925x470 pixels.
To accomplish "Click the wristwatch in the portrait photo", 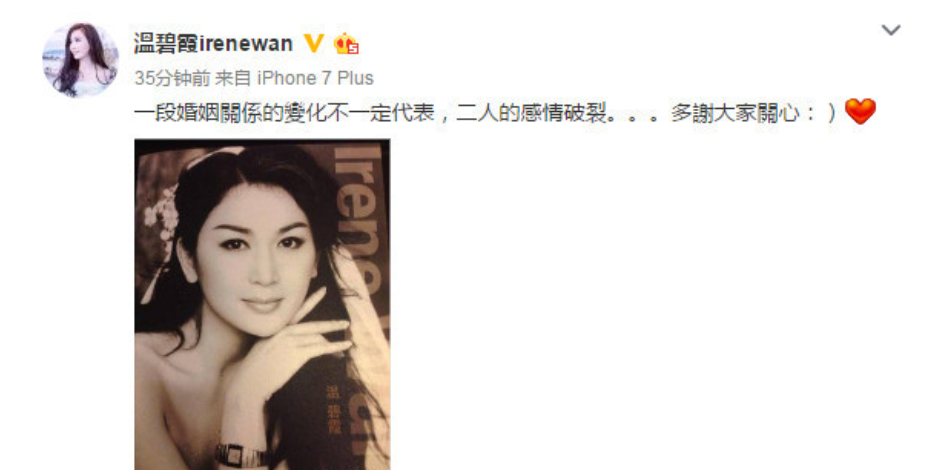I will click(242, 455).
